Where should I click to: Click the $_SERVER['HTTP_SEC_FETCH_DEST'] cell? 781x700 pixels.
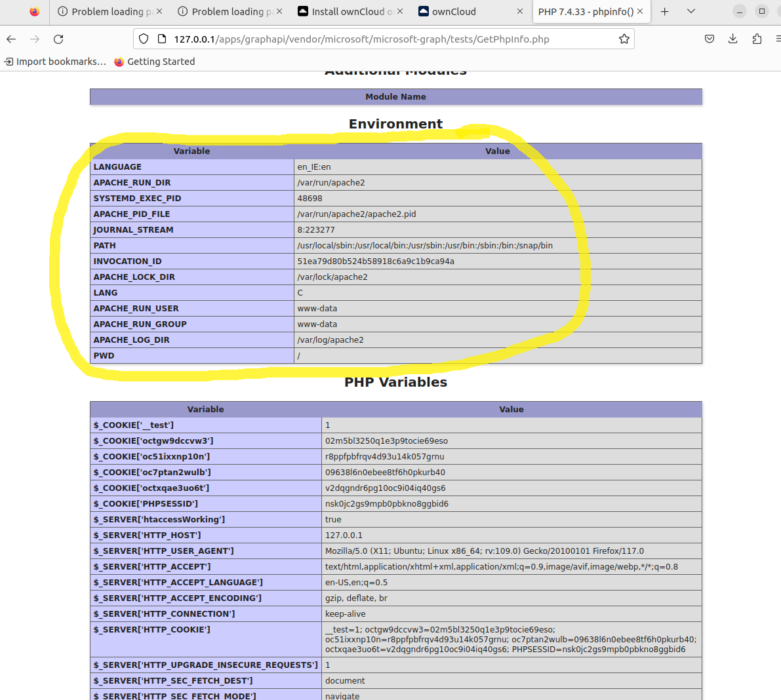206,680
